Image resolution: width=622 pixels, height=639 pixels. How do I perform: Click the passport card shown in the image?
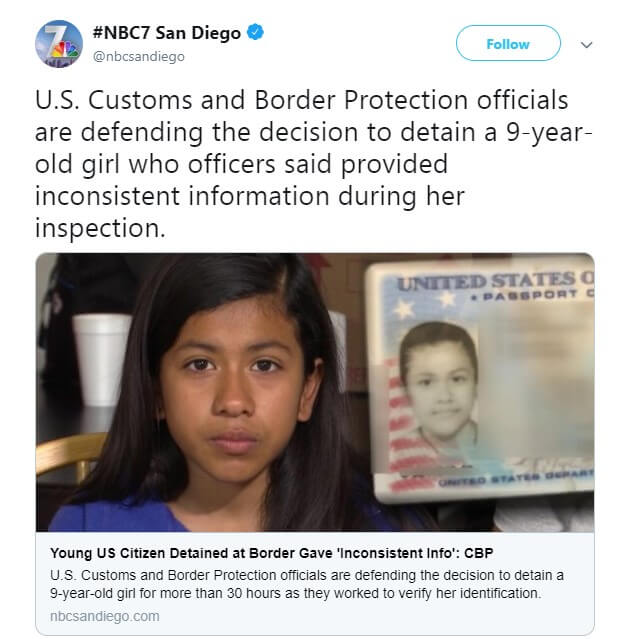coord(480,379)
